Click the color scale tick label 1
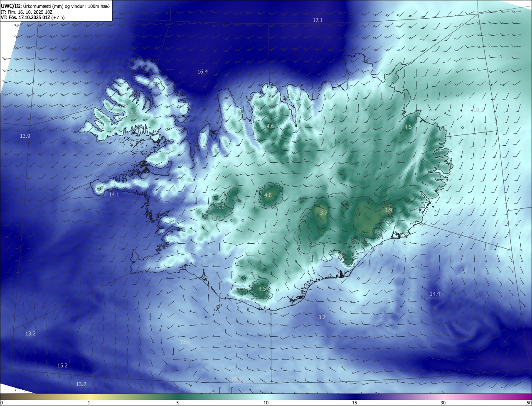Screen dimensions: 532x406 (89, 403)
